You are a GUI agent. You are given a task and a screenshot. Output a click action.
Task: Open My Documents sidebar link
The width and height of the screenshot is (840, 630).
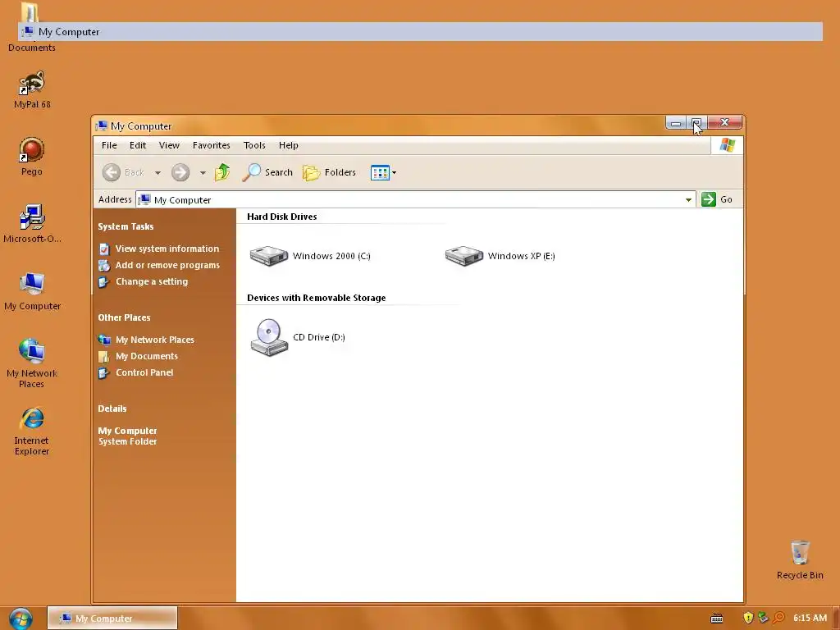pos(147,356)
